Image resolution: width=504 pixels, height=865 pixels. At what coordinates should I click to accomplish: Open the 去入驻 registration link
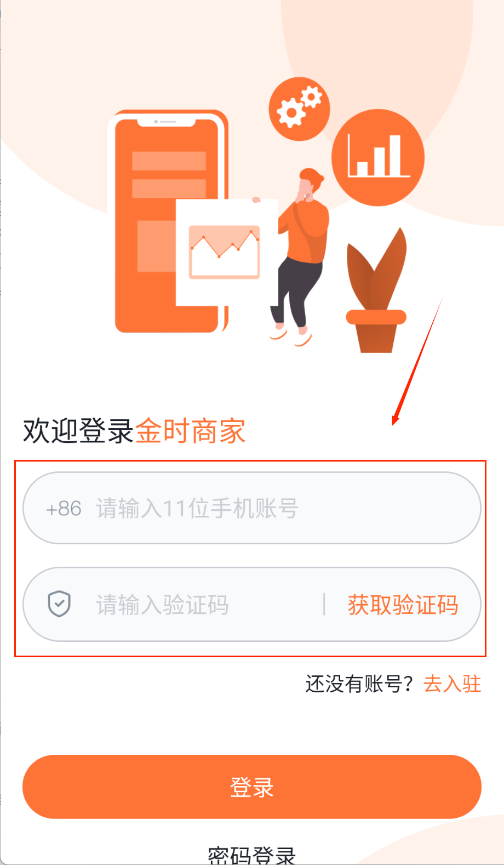click(453, 684)
